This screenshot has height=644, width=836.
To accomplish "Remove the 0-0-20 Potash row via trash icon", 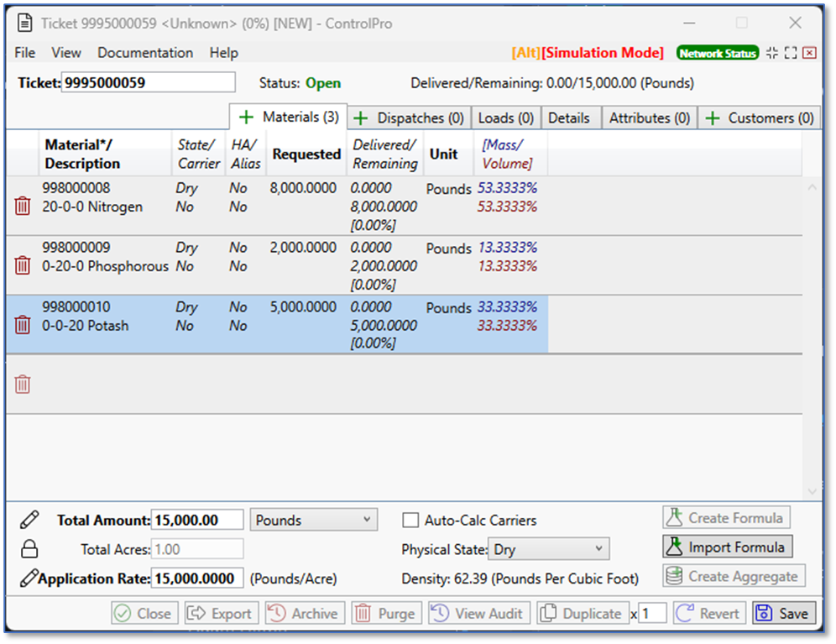I will pyautogui.click(x=23, y=325).
